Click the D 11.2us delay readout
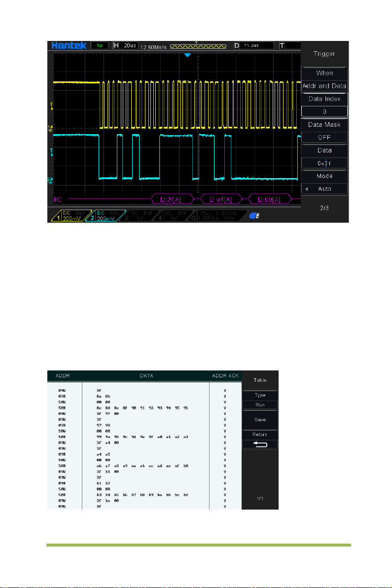The image size is (392, 588). [x=254, y=45]
